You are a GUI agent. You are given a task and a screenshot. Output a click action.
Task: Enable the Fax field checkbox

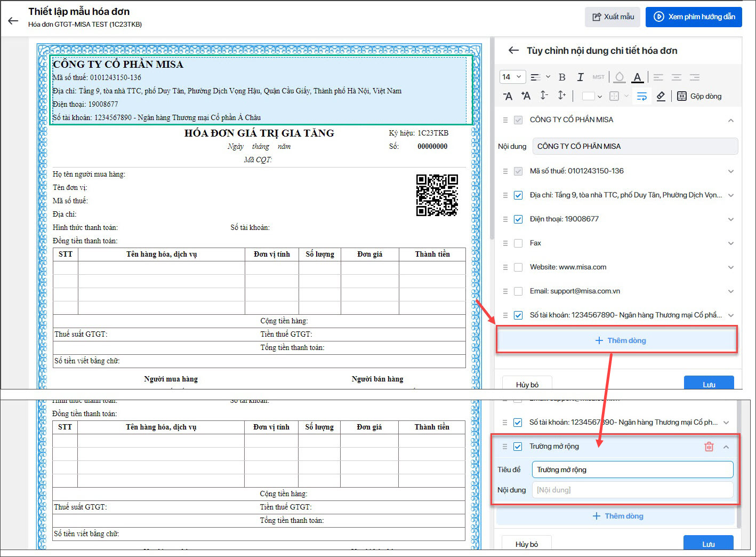(518, 243)
